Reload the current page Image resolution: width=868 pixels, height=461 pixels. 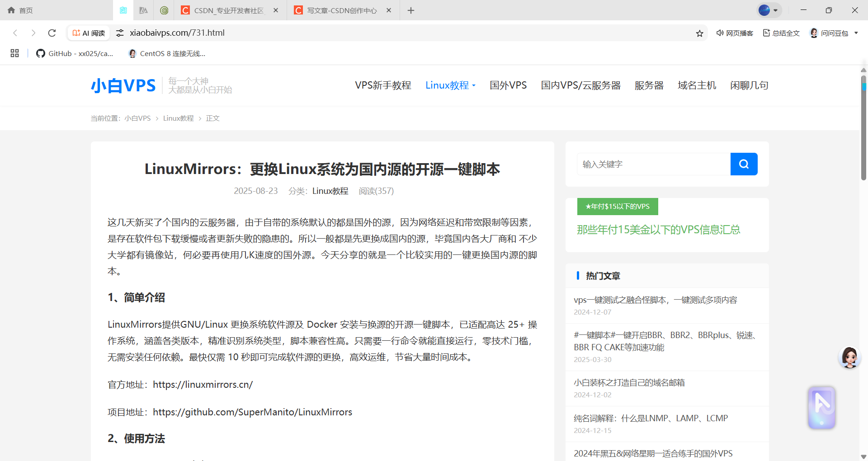52,33
